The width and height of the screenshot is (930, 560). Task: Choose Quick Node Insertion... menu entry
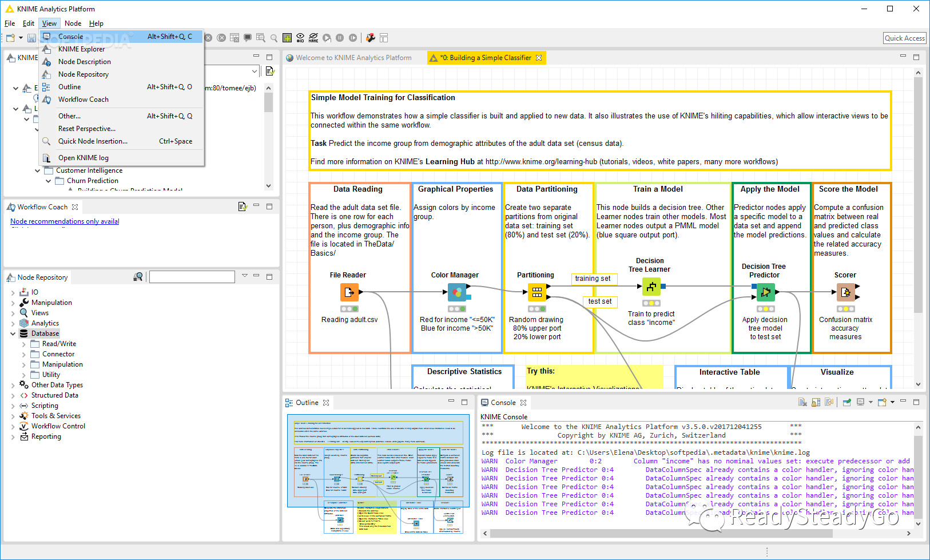121,141
